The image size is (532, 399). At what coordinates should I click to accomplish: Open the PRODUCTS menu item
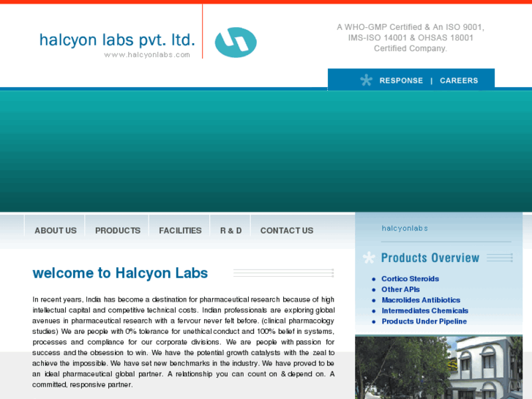[x=117, y=231]
